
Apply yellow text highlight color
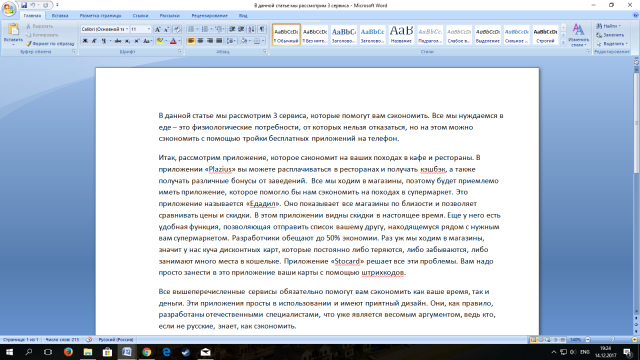point(160,41)
